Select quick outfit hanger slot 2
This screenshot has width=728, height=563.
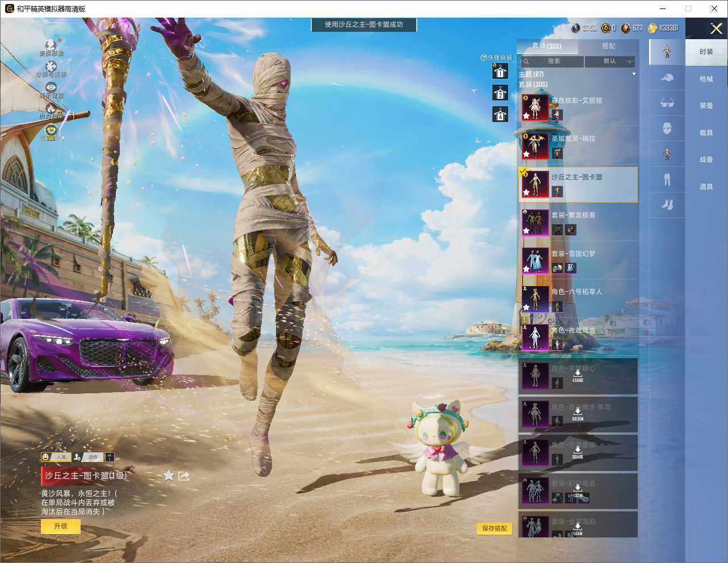(x=500, y=93)
